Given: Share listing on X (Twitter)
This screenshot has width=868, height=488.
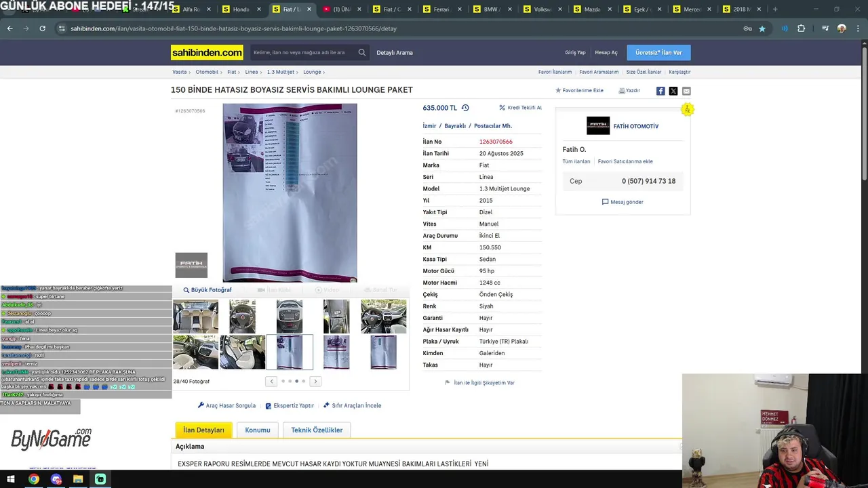Looking at the screenshot, I should [x=673, y=91].
